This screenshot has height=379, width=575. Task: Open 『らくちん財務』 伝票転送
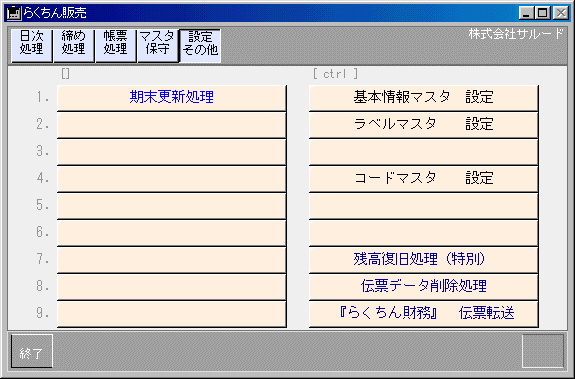(x=424, y=314)
